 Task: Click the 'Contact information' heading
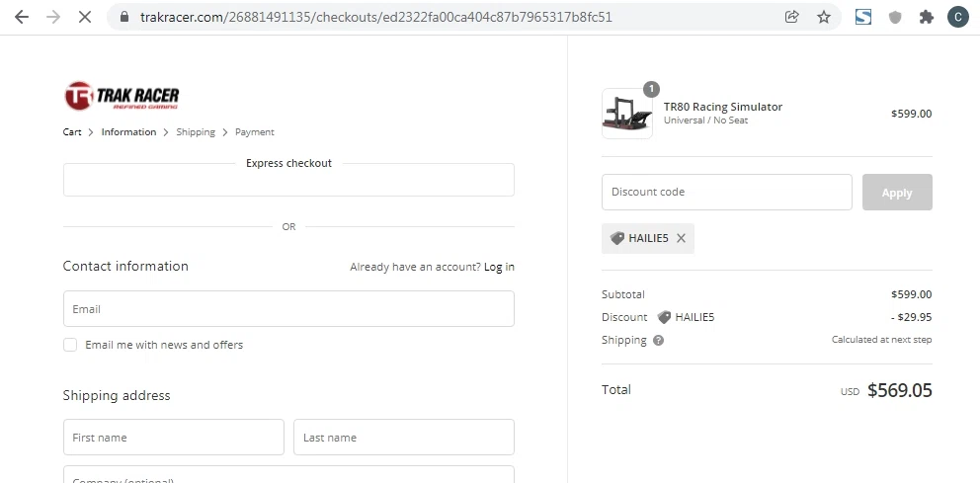pos(125,266)
